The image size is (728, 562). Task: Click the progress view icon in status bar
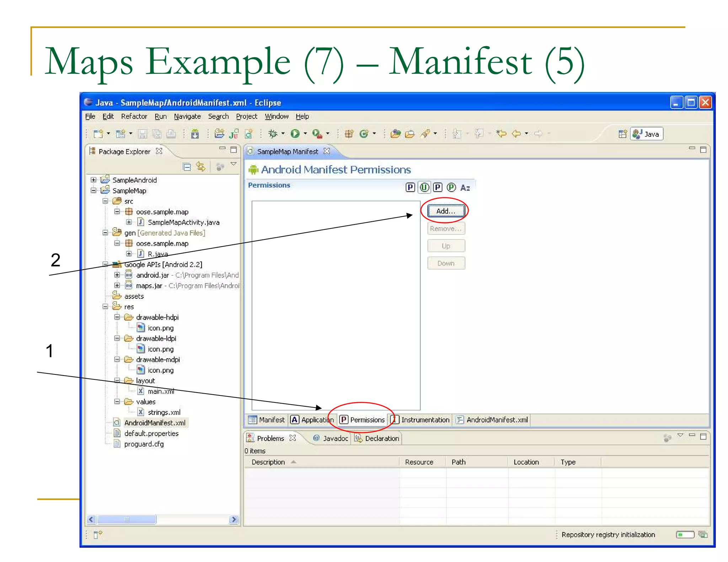point(703,534)
